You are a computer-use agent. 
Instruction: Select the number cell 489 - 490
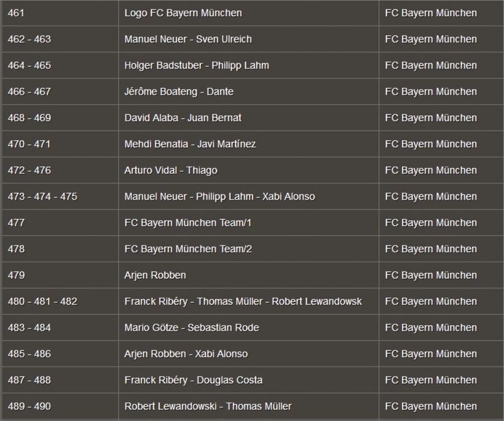click(x=29, y=406)
